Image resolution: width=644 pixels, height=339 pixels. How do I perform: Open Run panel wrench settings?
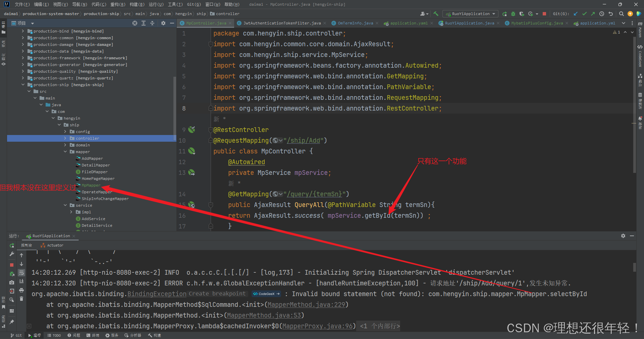click(12, 254)
